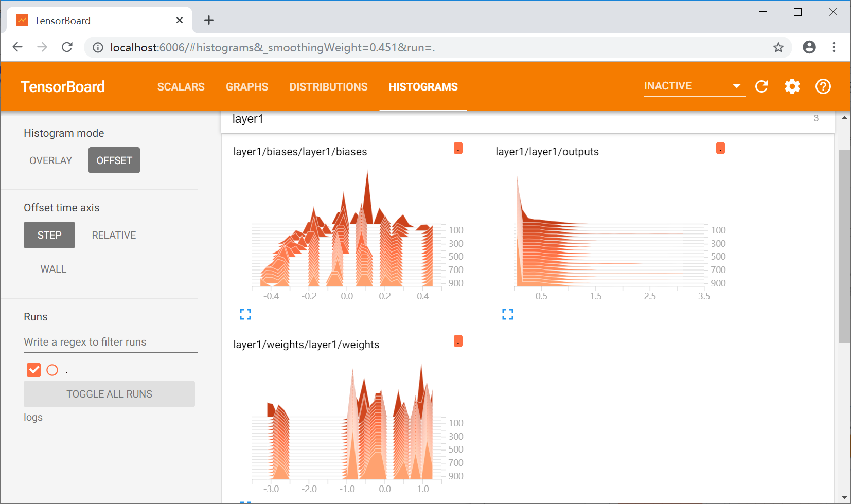Go back to previous page

click(x=17, y=47)
